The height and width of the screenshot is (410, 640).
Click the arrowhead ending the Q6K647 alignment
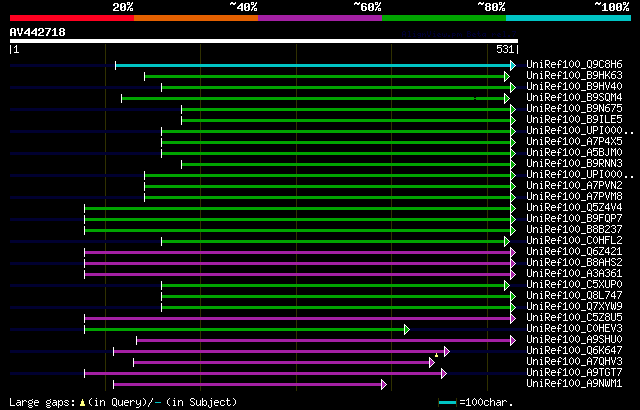pos(447,351)
